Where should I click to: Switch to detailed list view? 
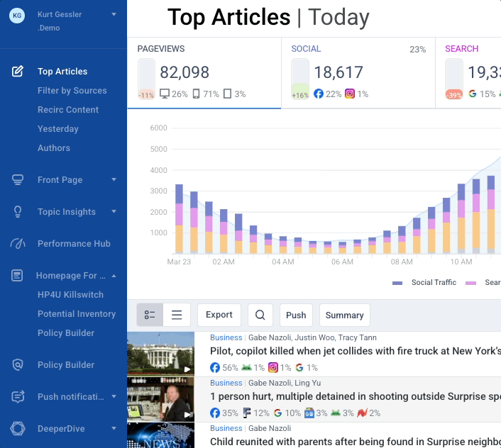(x=150, y=315)
